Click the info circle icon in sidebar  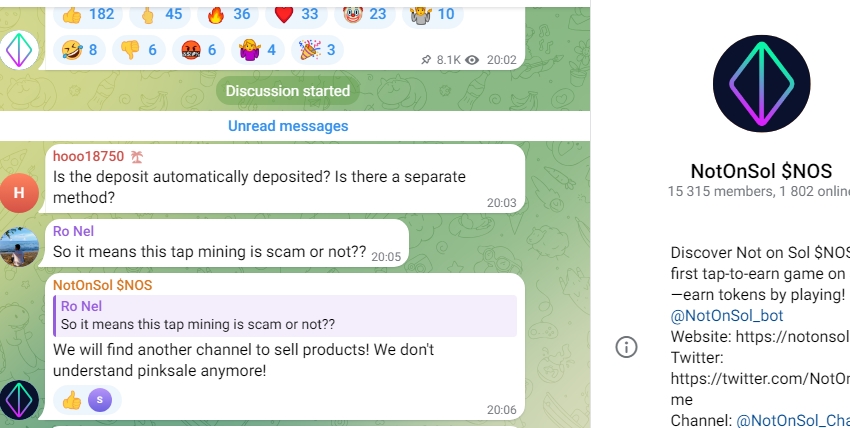pos(626,347)
